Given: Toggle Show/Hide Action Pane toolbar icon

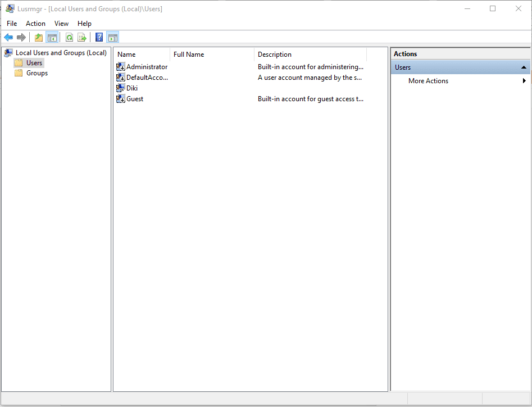Looking at the screenshot, I should coord(113,37).
